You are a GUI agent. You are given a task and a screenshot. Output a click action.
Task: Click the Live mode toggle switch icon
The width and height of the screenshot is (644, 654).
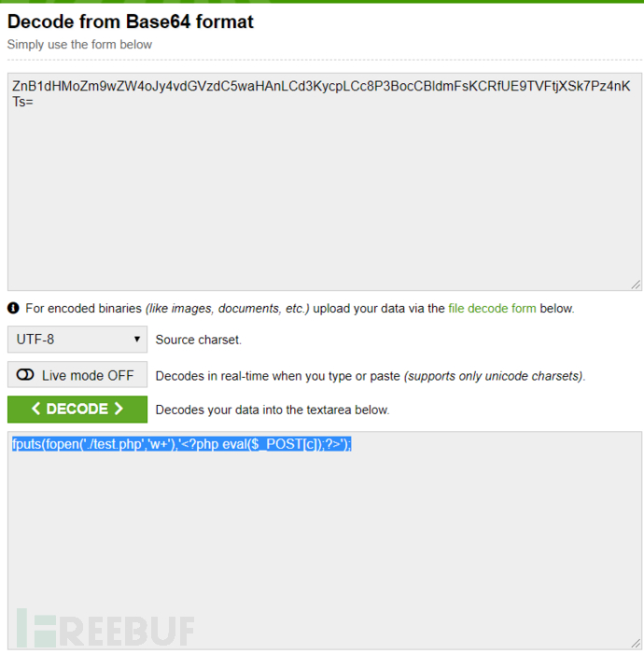(x=25, y=374)
